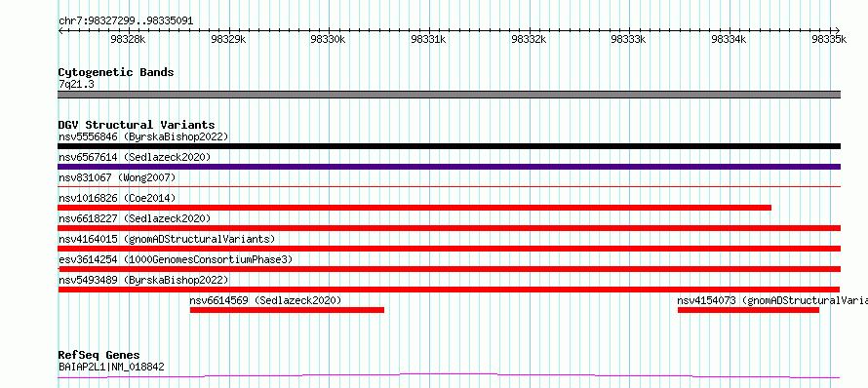Screen dimensions: 868x388
Task: Select the nsv1016826 Coe2014 red bar
Action: pyautogui.click(x=414, y=208)
